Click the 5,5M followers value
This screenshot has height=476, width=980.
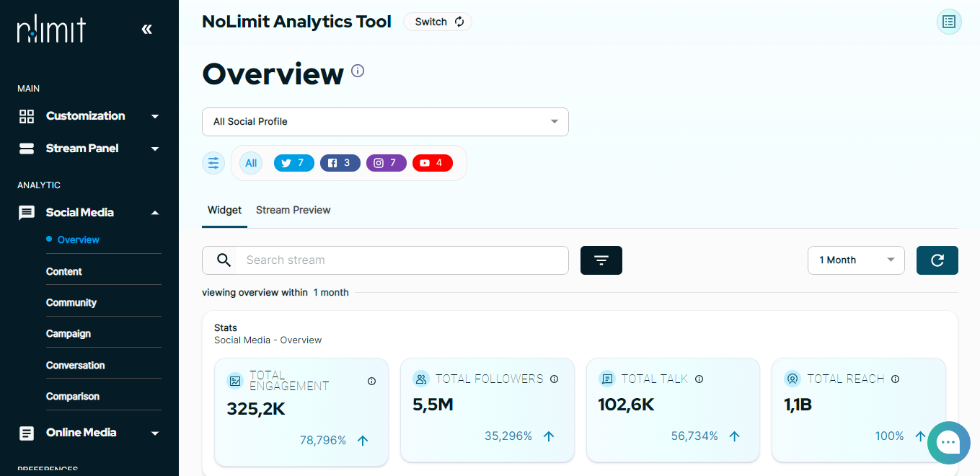tap(433, 405)
